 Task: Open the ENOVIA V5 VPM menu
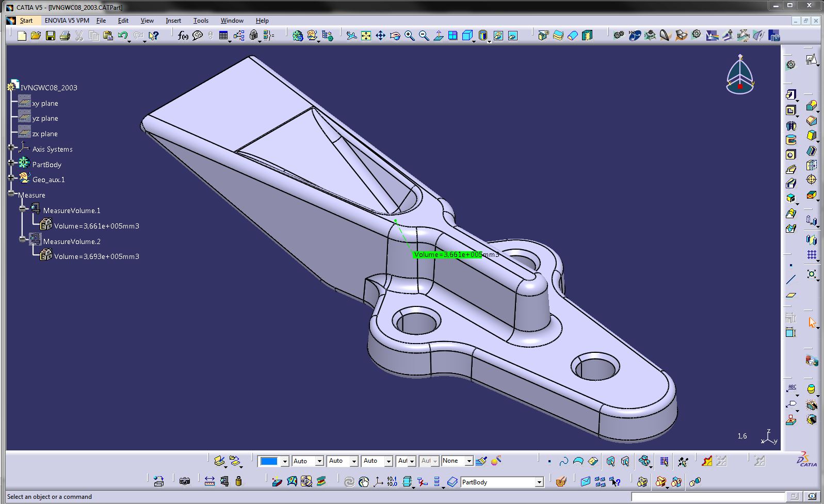click(67, 21)
